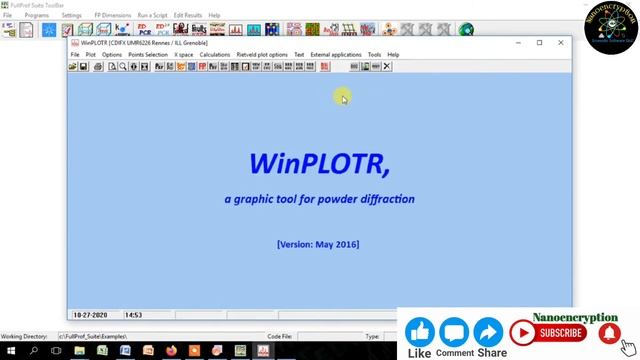The height and width of the screenshot is (360, 640).
Task: Open External applications menu
Action: [x=336, y=55]
